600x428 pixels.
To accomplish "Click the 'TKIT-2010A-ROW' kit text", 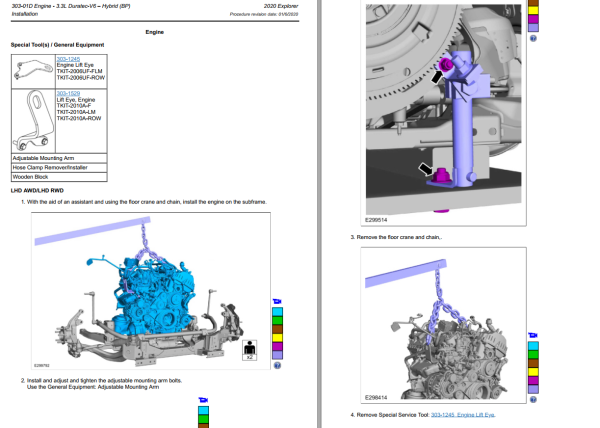I will 79,119.
